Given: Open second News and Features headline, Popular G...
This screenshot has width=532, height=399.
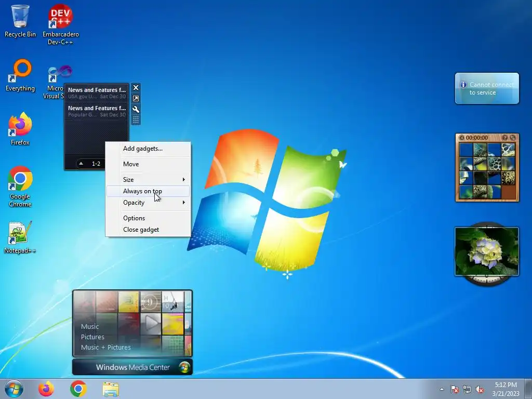Looking at the screenshot, I should click(x=97, y=111).
